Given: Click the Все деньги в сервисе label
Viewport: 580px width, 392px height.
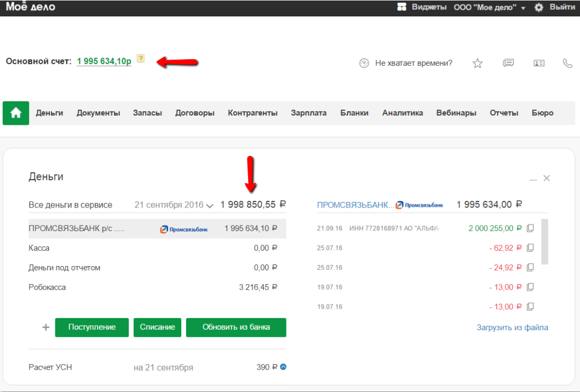Looking at the screenshot, I should pos(70,205).
